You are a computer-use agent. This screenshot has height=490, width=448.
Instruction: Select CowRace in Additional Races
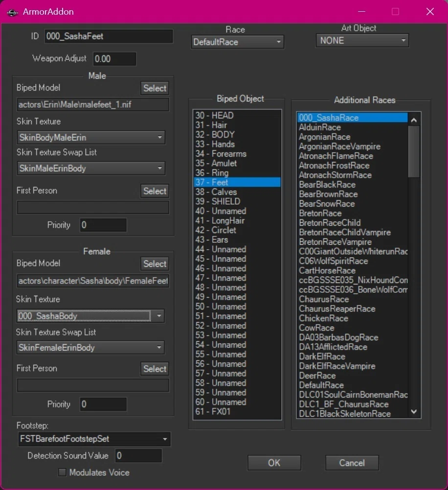tap(353, 328)
